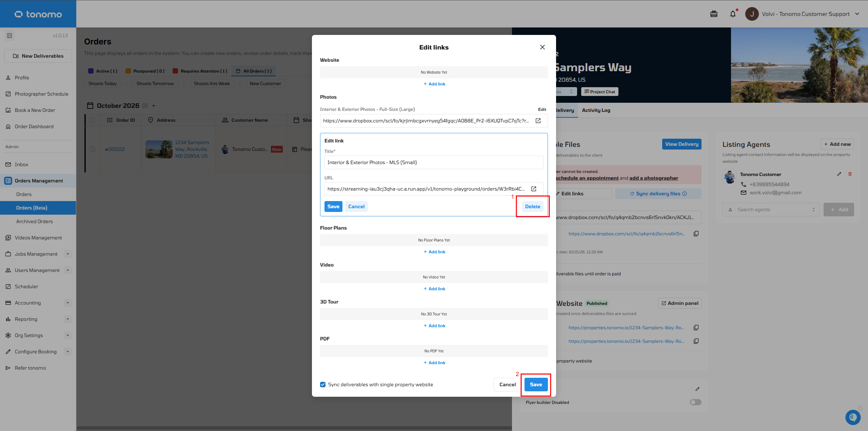Edit the link Title field
868x431 pixels.
(x=434, y=162)
